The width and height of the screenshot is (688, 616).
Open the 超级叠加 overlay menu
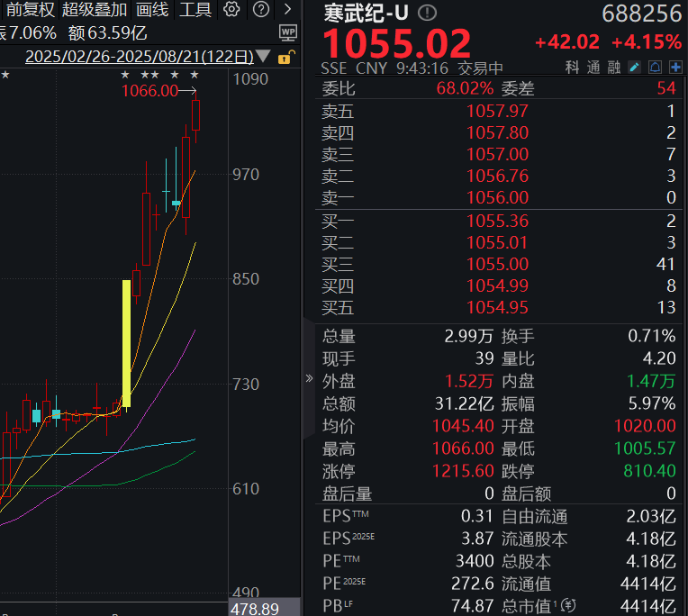tap(95, 9)
